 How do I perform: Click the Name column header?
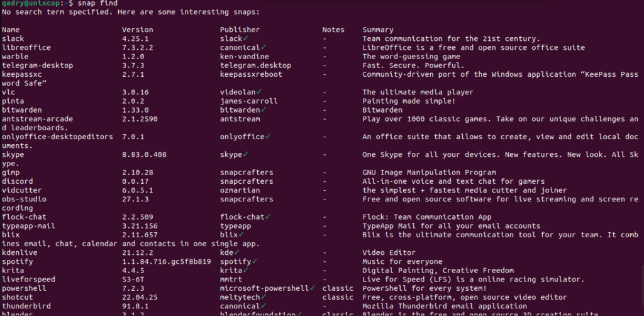pyautogui.click(x=11, y=30)
